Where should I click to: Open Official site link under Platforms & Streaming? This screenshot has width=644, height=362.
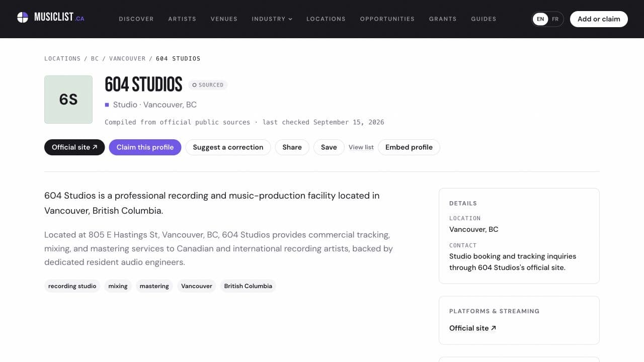[x=472, y=328]
